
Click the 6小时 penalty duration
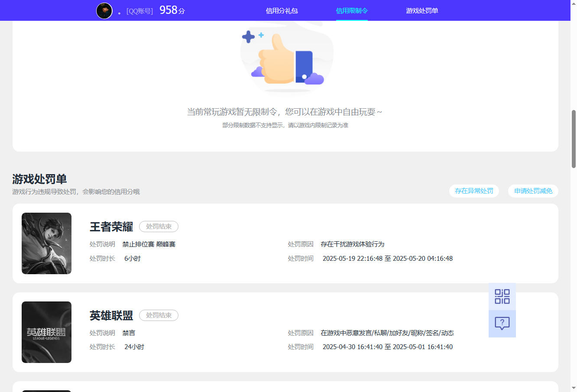(133, 259)
